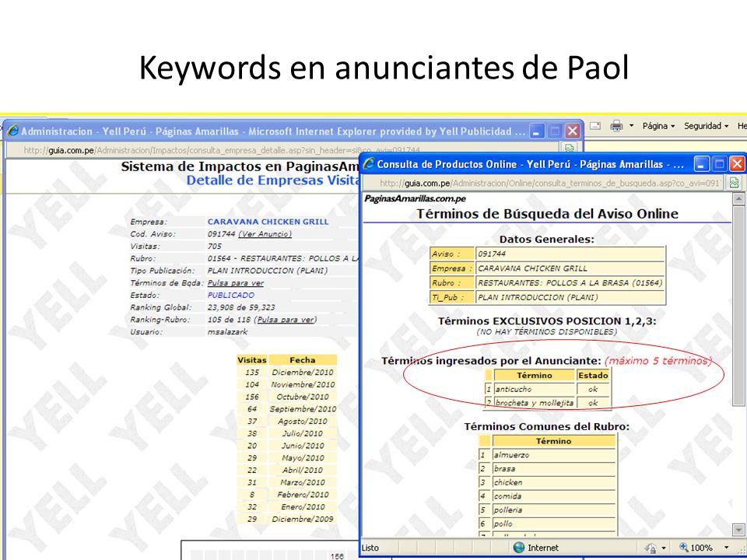Click the brocheta y mollejita term cell
The image size is (747, 560).
(534, 403)
